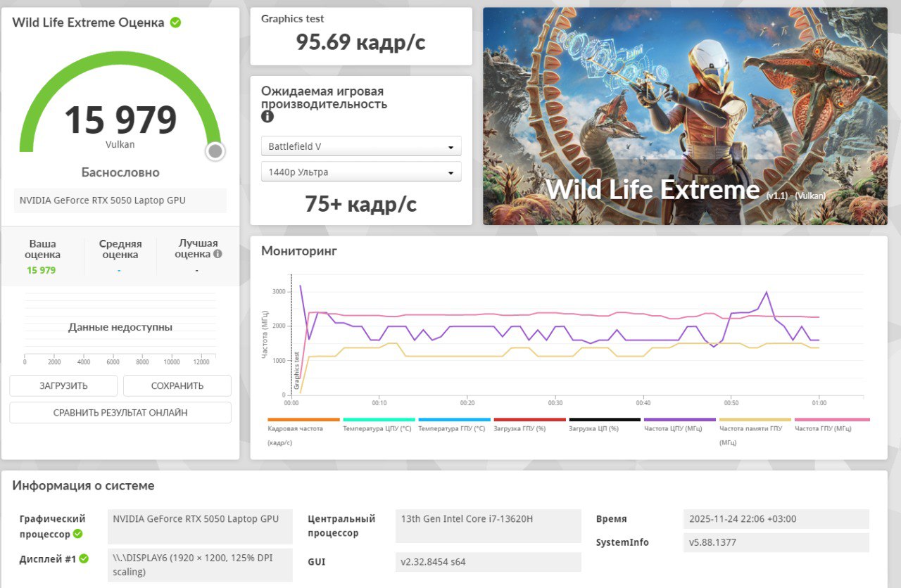901x588 pixels.
Task: Click the Данные недоступны message
Action: (120, 327)
